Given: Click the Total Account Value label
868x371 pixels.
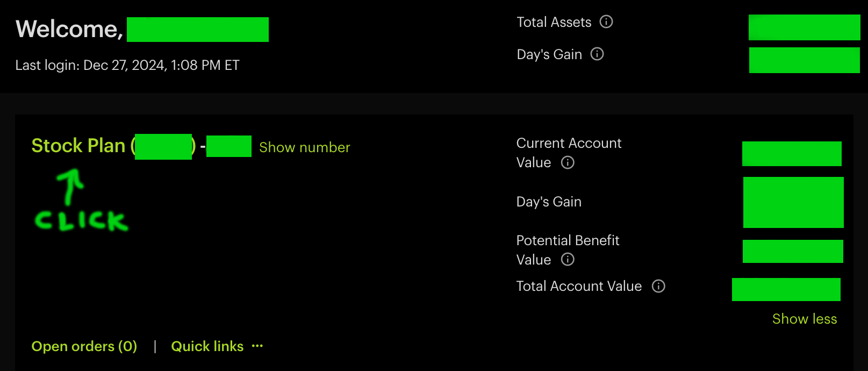Looking at the screenshot, I should pyautogui.click(x=579, y=286).
